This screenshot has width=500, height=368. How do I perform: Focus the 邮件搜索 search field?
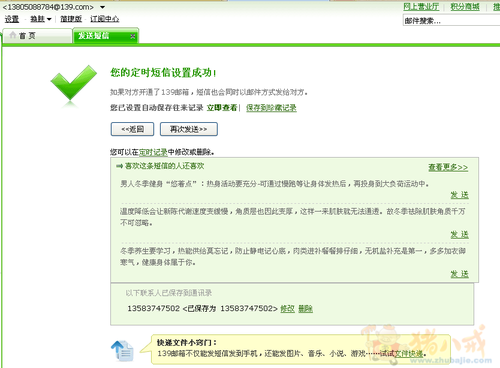[451, 21]
